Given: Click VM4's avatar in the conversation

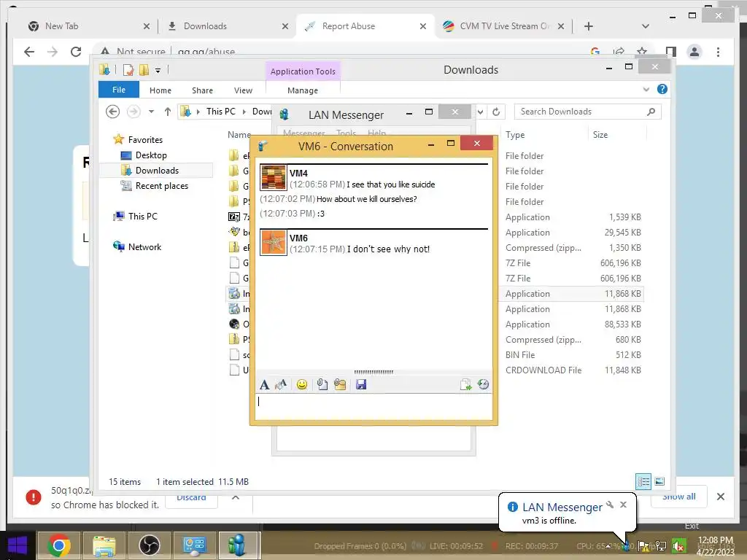Looking at the screenshot, I should pyautogui.click(x=274, y=178).
